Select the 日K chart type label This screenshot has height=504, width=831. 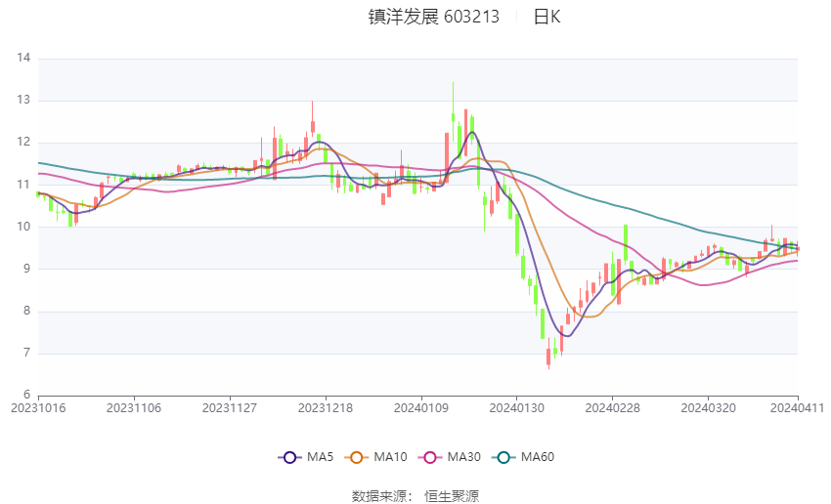547,17
